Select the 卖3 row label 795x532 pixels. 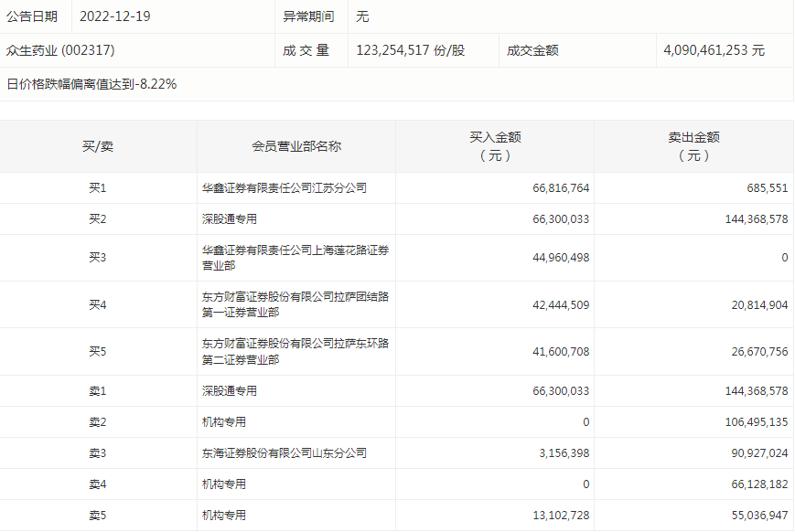[x=98, y=453]
